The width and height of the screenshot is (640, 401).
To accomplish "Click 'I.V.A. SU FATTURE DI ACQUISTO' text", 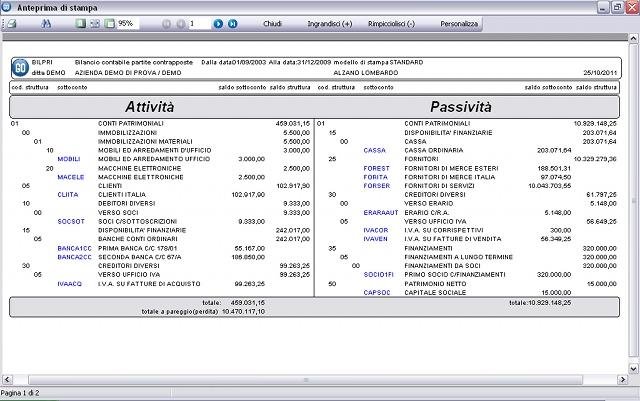I will coord(149,283).
